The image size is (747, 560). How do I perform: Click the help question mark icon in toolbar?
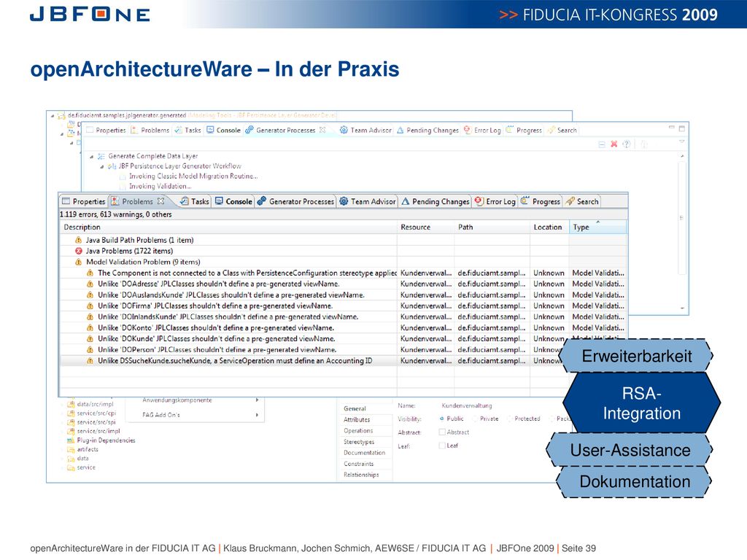tap(627, 144)
